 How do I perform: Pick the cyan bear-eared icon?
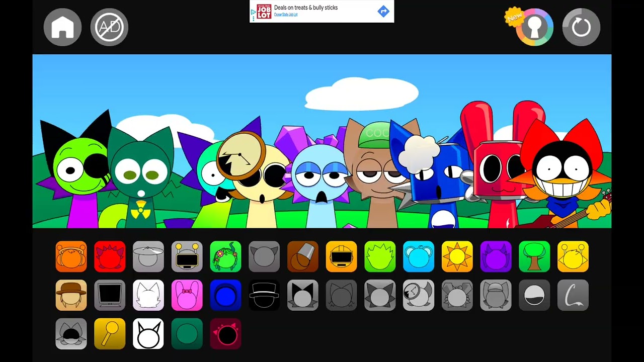pos(419,256)
